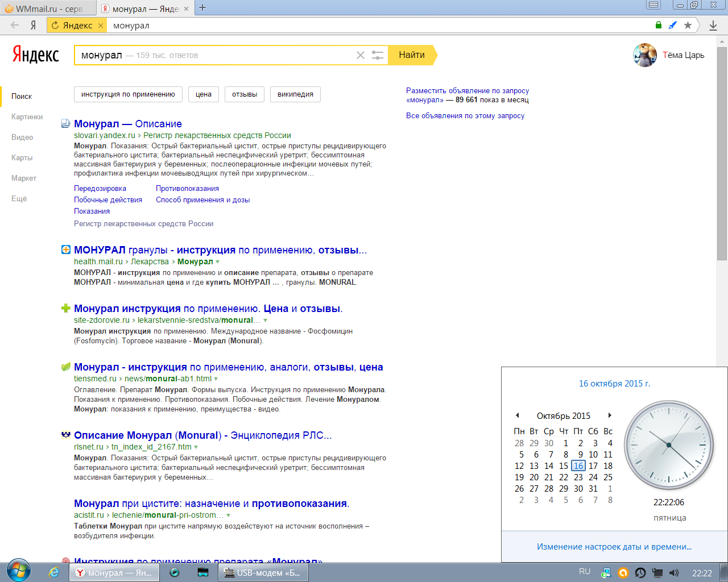Toggle Turbo mode rocket icon
Screen dimensions: 728x582
[673, 25]
